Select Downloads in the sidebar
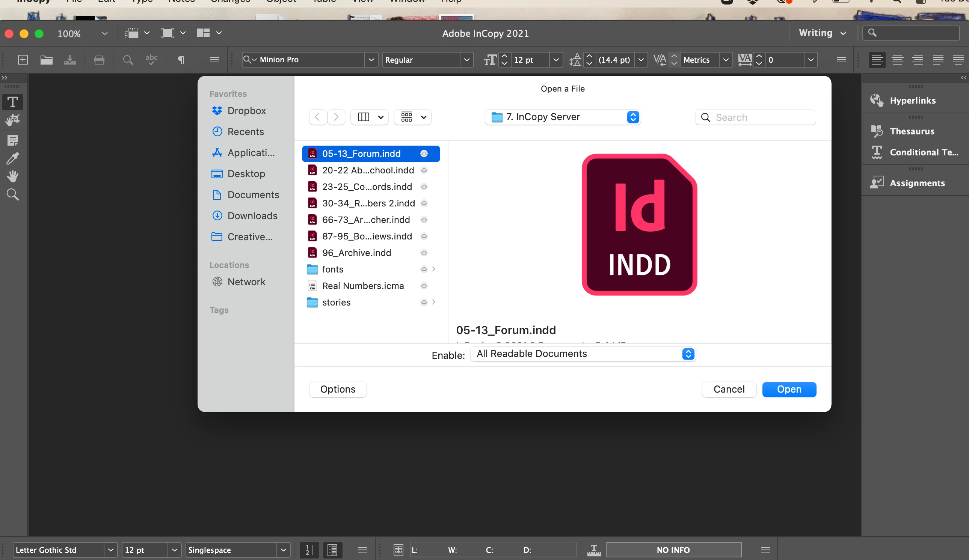Viewport: 969px width, 560px height. [x=252, y=215]
